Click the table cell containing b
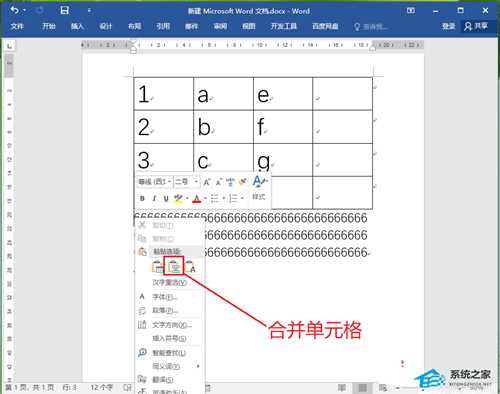The height and width of the screenshot is (394, 500). (x=223, y=127)
